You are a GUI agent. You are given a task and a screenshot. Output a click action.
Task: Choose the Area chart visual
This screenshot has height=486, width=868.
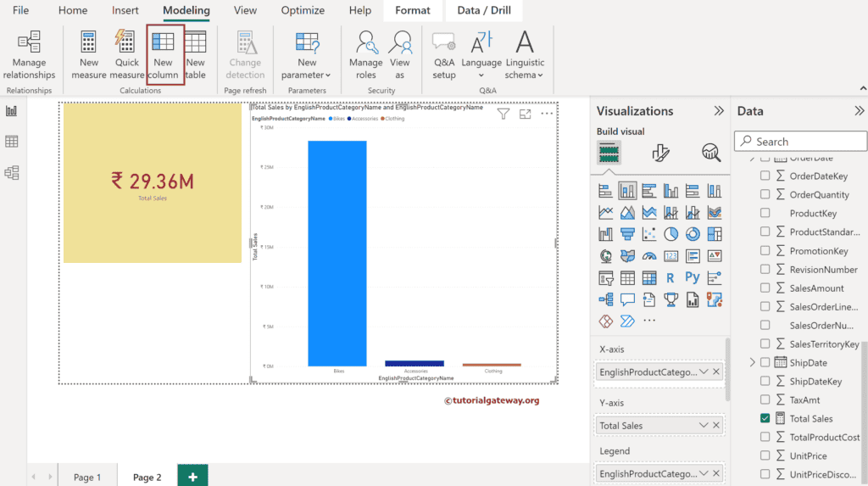(627, 213)
